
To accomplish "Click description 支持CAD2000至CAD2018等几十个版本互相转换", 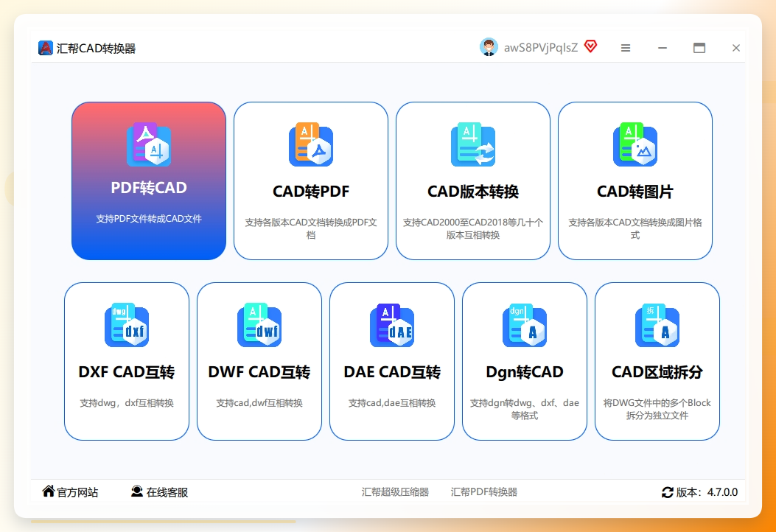I will (473, 228).
